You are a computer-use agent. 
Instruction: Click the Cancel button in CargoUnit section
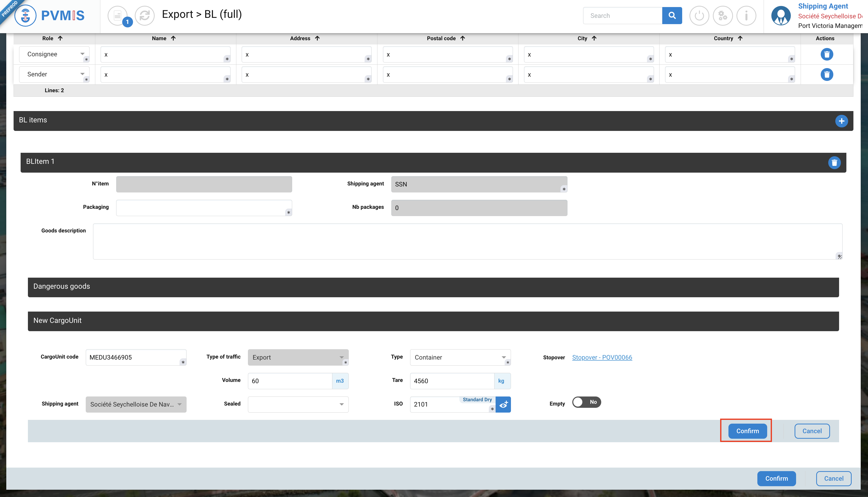[x=812, y=431]
